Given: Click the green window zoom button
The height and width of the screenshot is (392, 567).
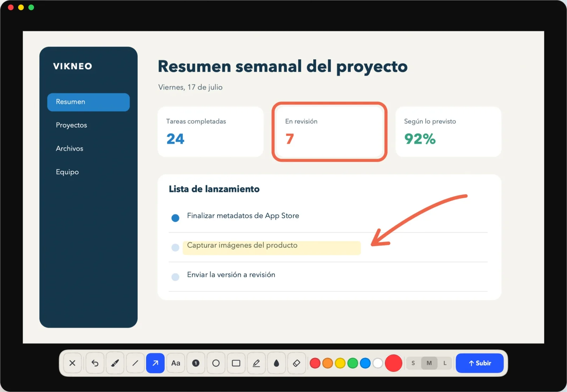Looking at the screenshot, I should coord(31,7).
